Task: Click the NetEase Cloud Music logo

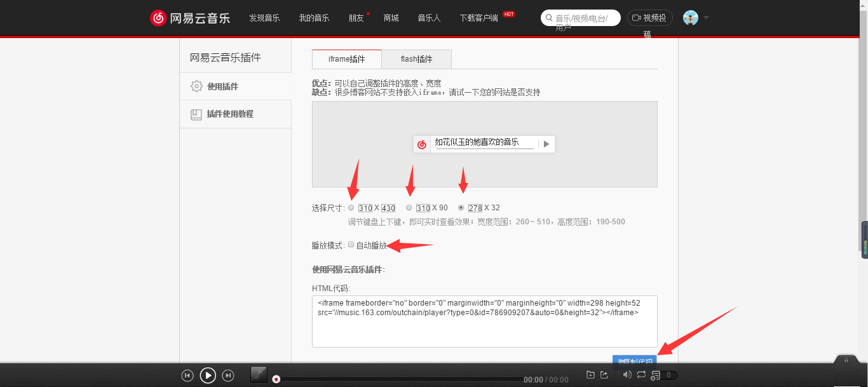Action: pos(190,18)
